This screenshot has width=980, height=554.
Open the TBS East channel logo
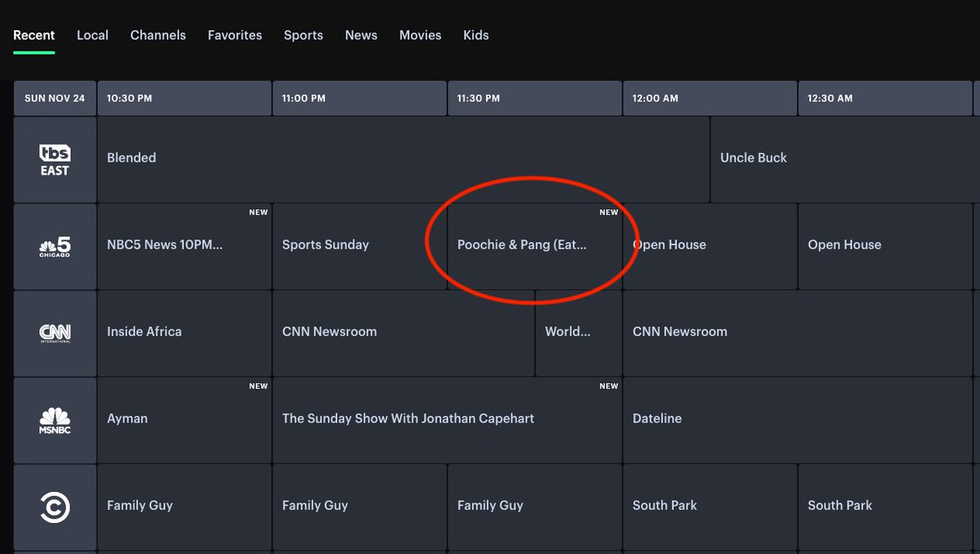[x=55, y=159]
